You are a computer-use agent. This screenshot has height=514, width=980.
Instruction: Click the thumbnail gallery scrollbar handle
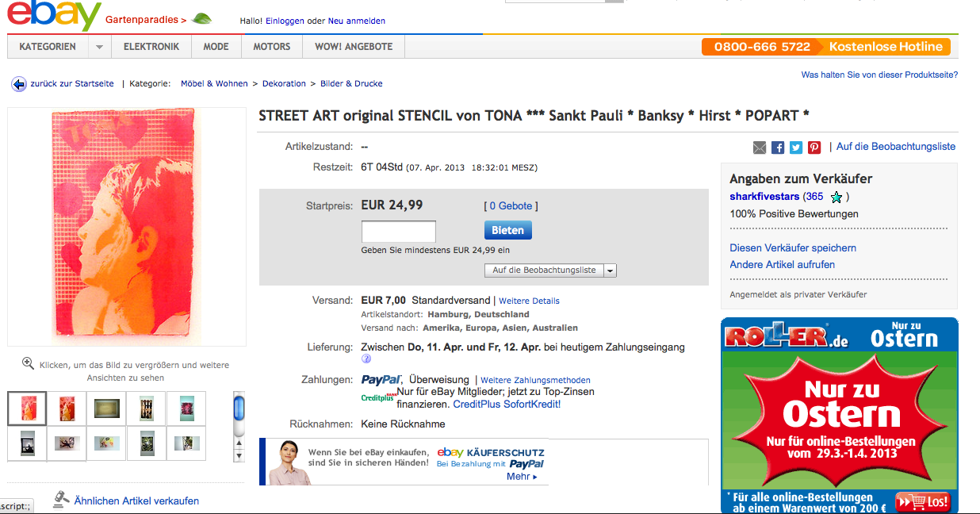tap(239, 409)
